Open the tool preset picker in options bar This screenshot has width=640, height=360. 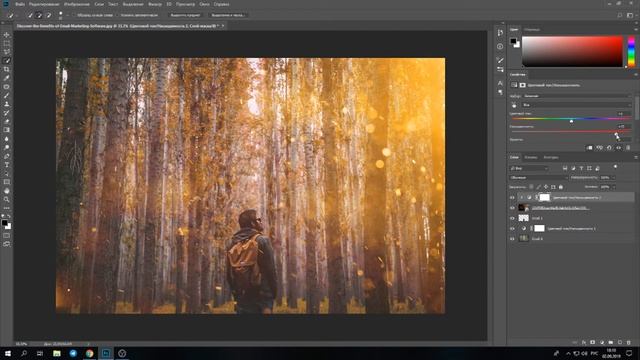pyautogui.click(x=11, y=15)
